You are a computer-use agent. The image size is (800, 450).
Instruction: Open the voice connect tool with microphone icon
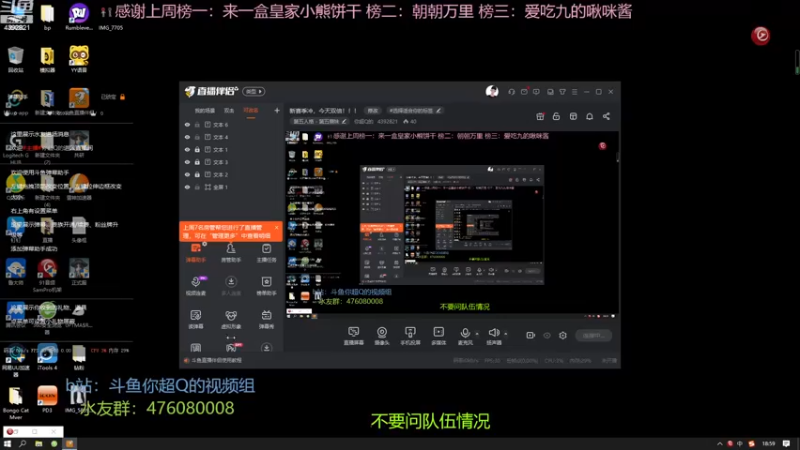(196, 286)
